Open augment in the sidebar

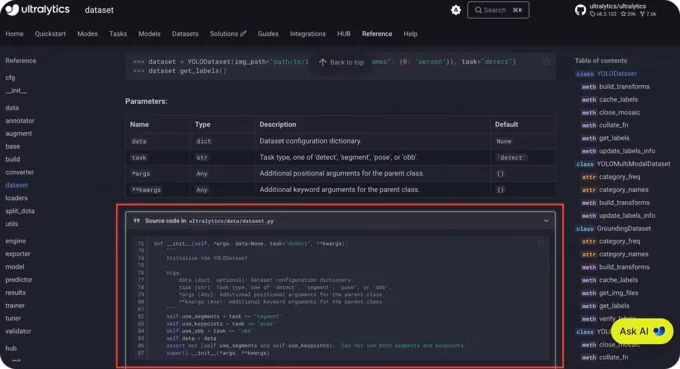coord(19,134)
